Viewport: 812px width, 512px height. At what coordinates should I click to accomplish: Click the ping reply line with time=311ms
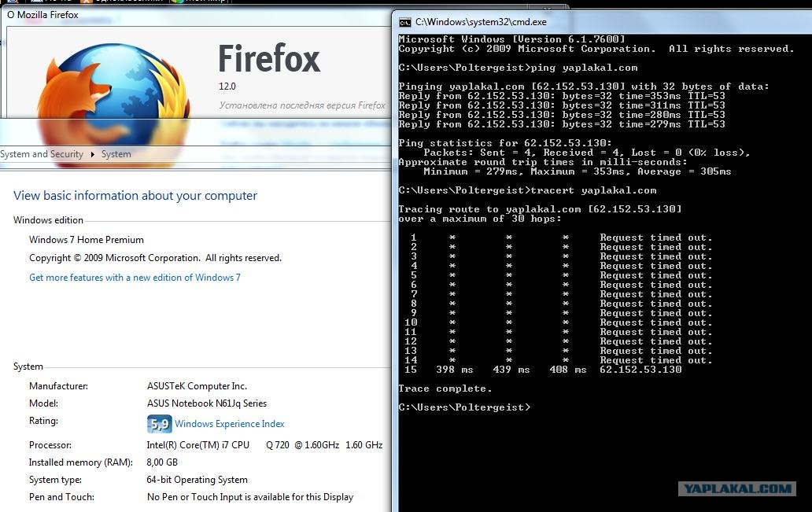[x=562, y=105]
